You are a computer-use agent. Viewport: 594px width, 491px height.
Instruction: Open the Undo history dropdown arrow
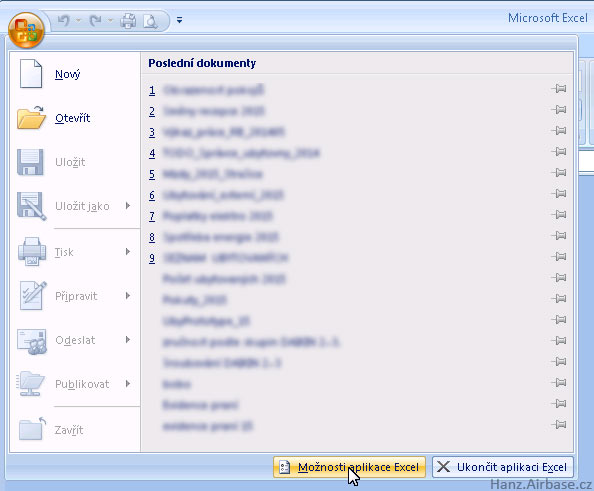point(78,20)
